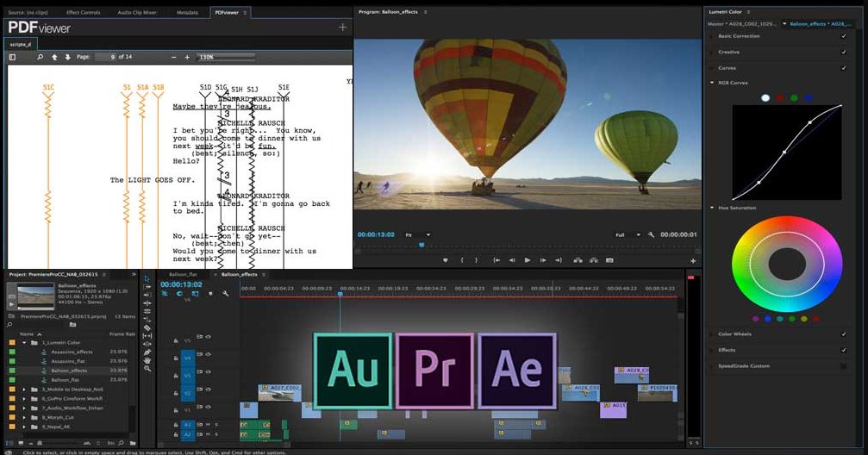Expand the 3_Mobile to Desktop bin
Viewport: 868px width, 455px height.
click(24, 390)
